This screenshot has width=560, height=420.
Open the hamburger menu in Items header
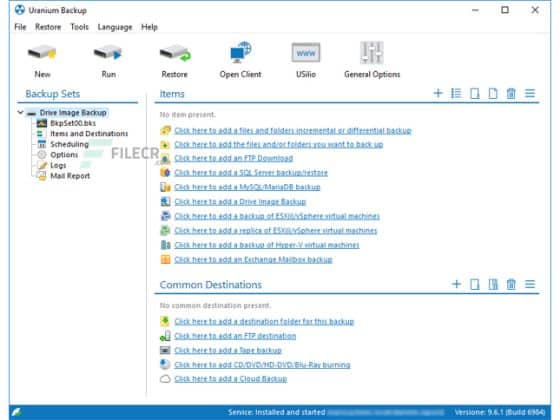pyautogui.click(x=530, y=93)
